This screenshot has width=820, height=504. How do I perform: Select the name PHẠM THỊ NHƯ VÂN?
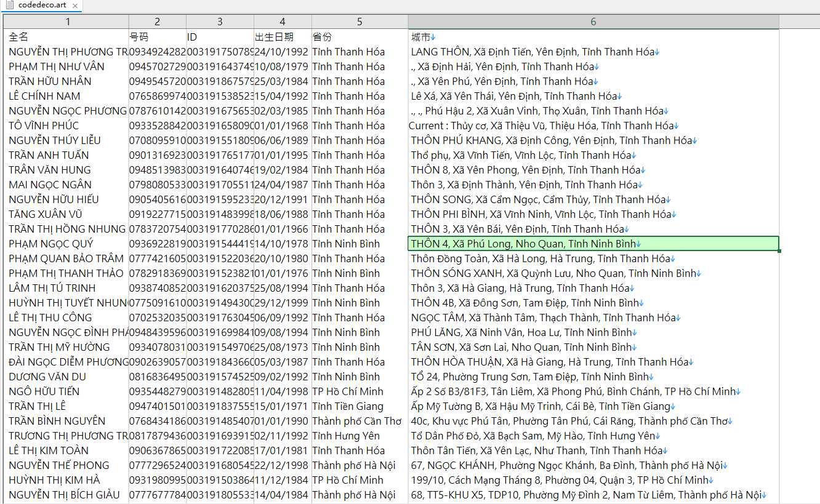57,66
